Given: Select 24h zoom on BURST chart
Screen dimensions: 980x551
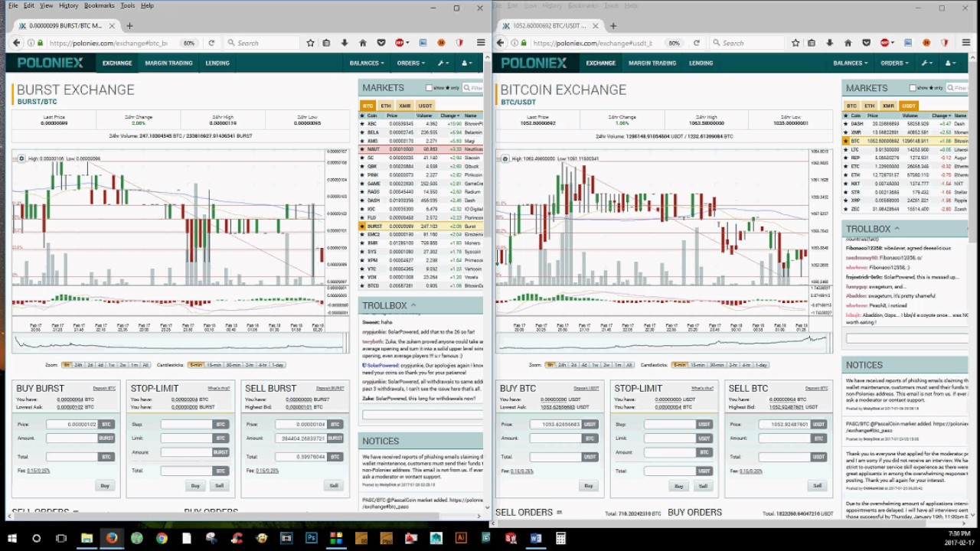Looking at the screenshot, I should (x=78, y=365).
